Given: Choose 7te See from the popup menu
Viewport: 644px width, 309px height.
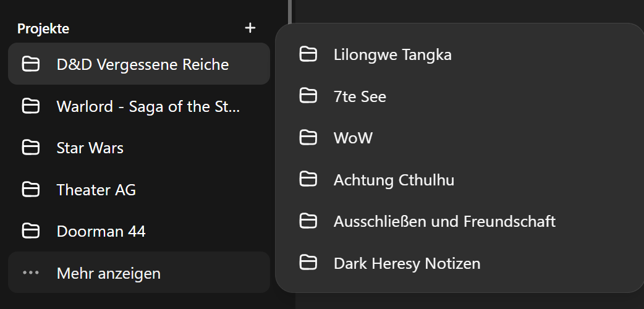Looking at the screenshot, I should click(x=459, y=96).
